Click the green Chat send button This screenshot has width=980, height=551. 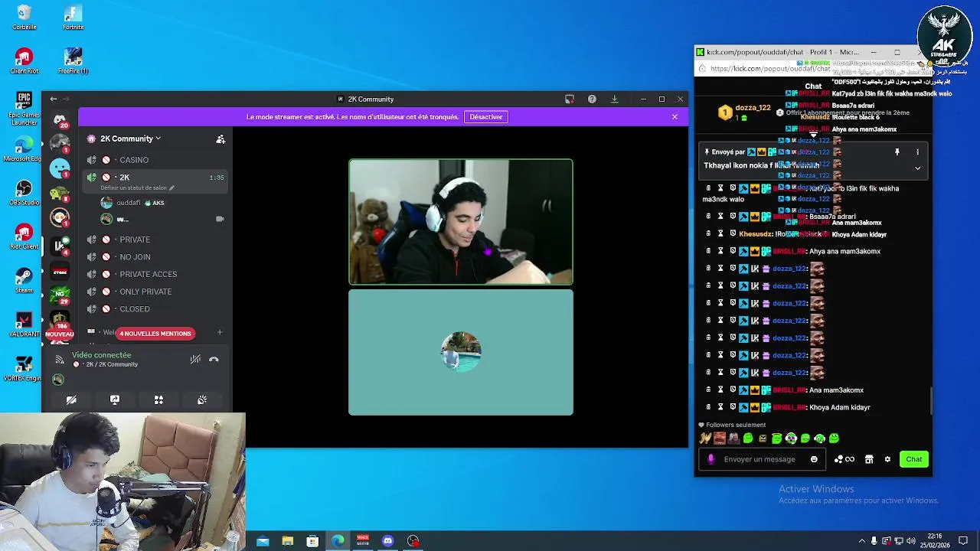click(914, 459)
